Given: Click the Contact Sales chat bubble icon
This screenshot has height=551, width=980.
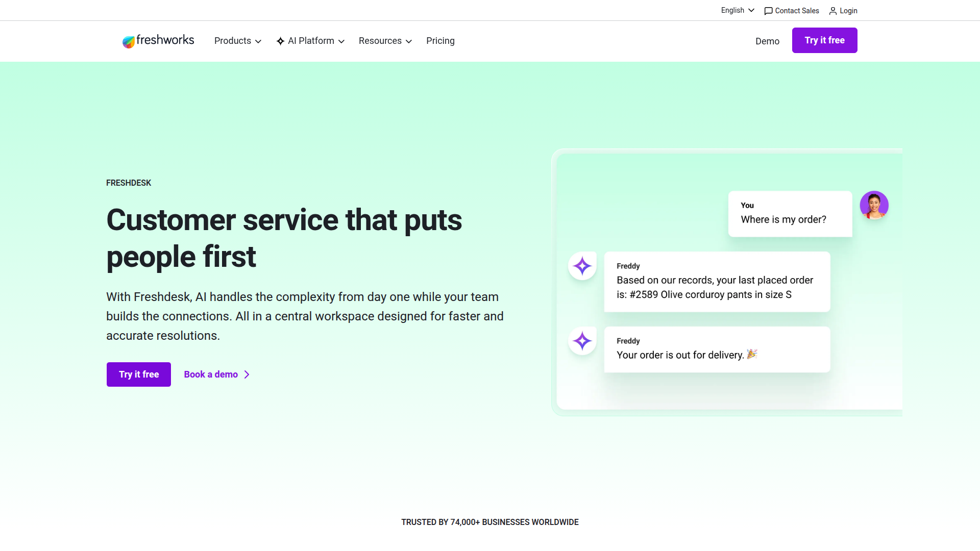Looking at the screenshot, I should (768, 11).
